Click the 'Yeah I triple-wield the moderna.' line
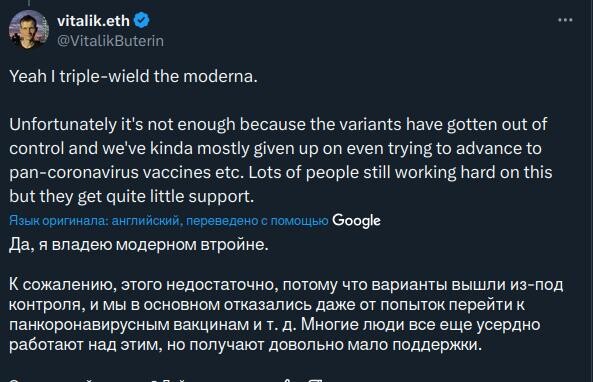Image resolution: width=593 pixels, height=382 pixels. coord(133,77)
